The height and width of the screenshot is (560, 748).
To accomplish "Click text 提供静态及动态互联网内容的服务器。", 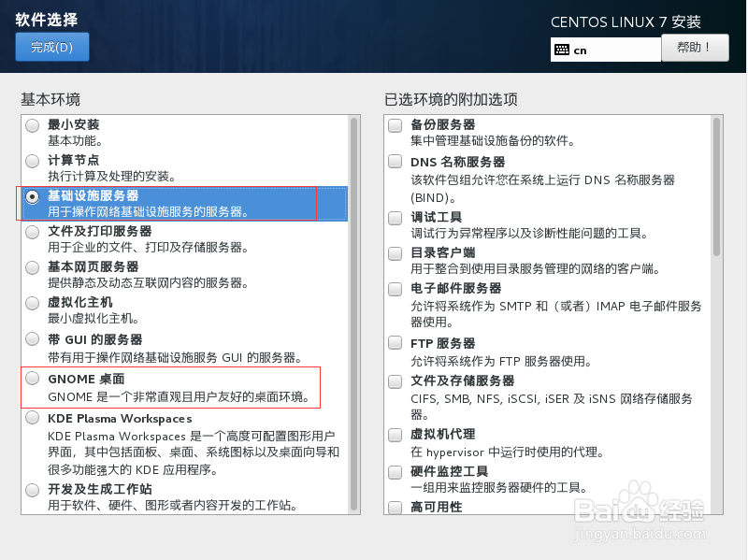I will point(149,283).
